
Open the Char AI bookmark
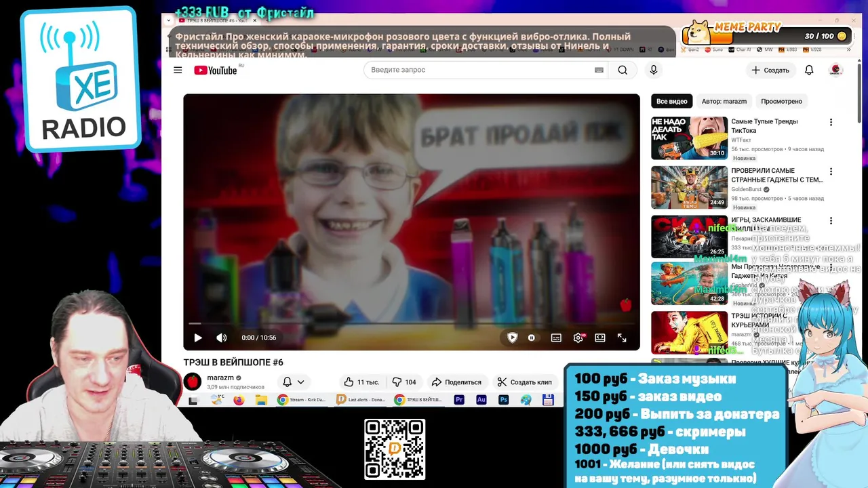click(x=740, y=49)
